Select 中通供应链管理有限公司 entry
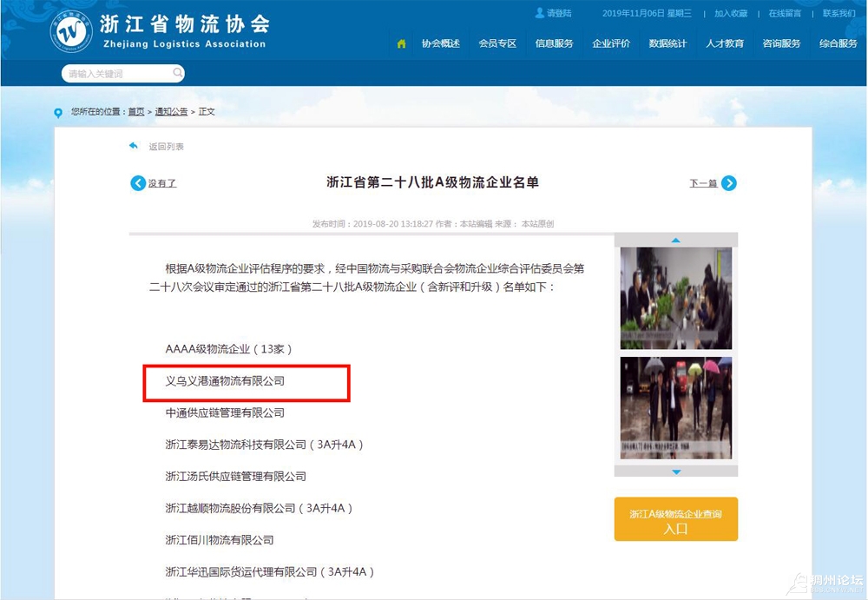868x600 pixels. coord(225,412)
